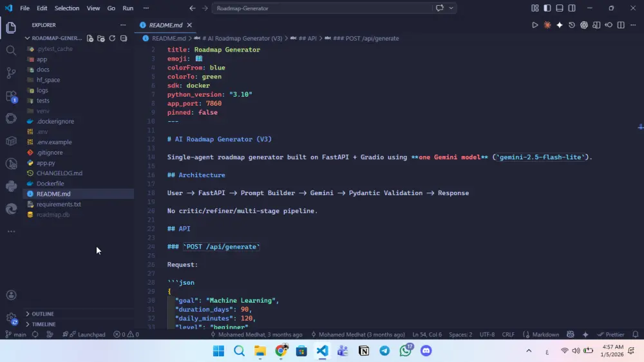Image resolution: width=644 pixels, height=362 pixels.
Task: Show additional activity bar views ellipsis
Action: coord(11,231)
